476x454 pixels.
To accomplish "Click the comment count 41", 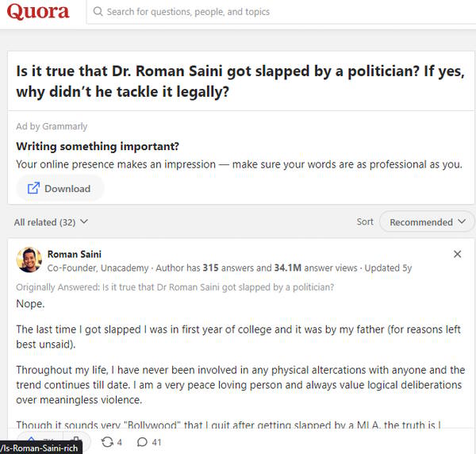I will point(156,441).
